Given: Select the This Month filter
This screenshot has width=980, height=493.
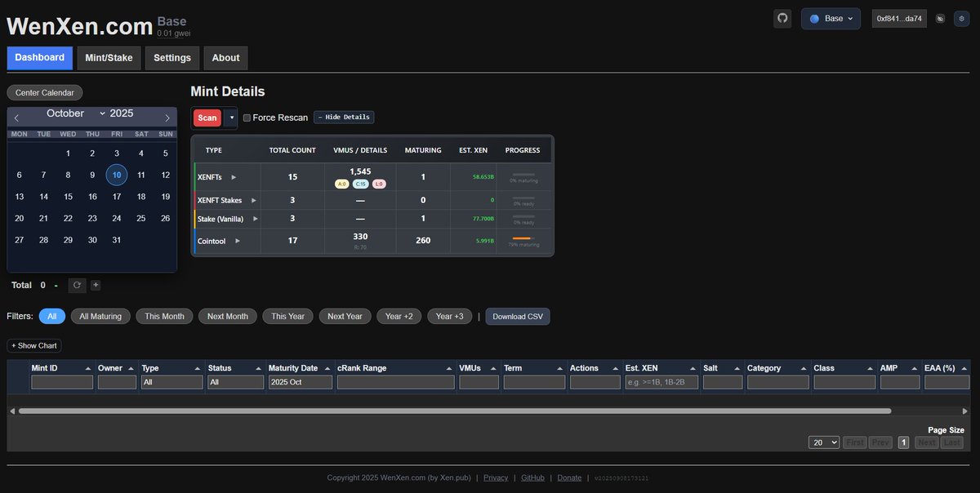Looking at the screenshot, I should coord(165,316).
